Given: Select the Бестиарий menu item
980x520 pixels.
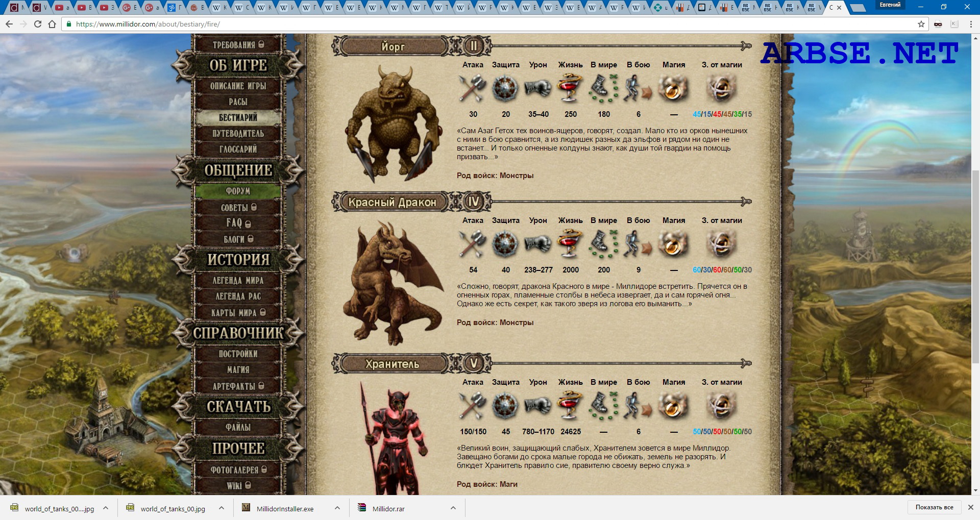Looking at the screenshot, I should tap(238, 117).
